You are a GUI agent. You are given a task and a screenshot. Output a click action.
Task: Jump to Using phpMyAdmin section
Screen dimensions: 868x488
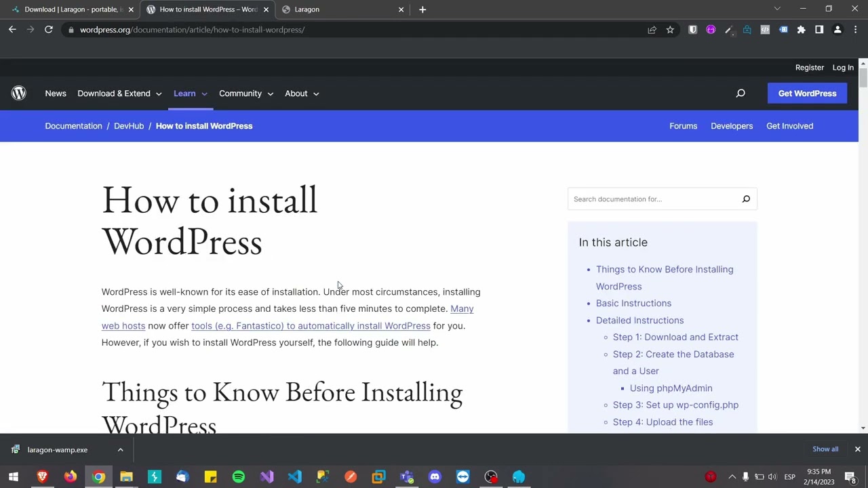(x=671, y=388)
